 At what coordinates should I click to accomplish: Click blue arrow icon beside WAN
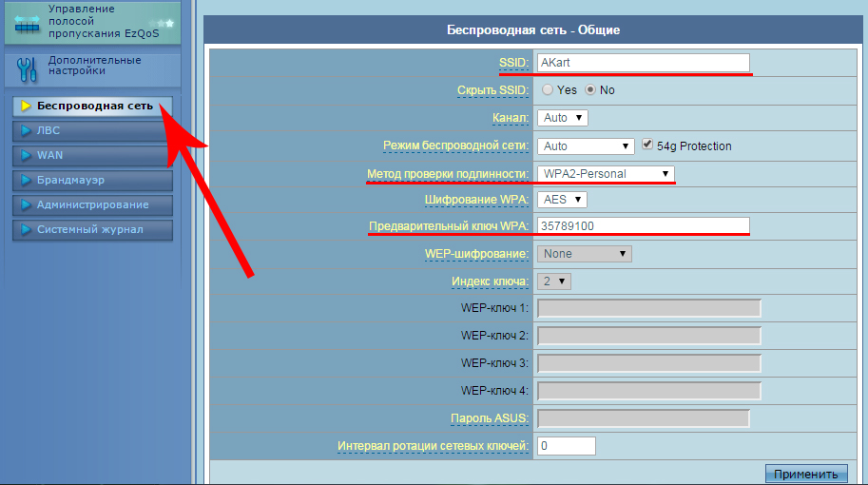tap(26, 155)
